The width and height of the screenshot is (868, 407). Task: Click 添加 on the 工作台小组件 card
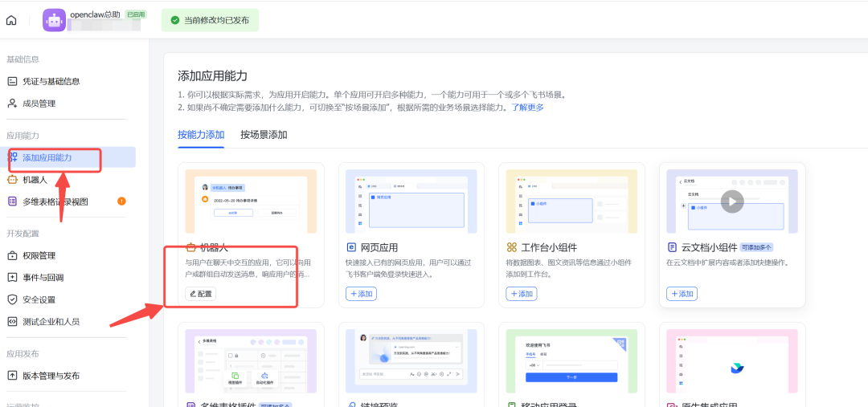(522, 294)
